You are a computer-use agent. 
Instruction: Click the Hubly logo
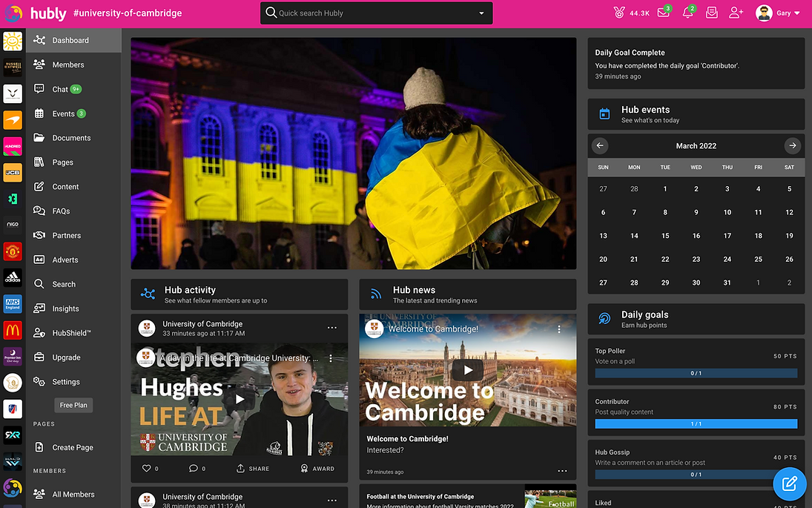[x=35, y=13]
